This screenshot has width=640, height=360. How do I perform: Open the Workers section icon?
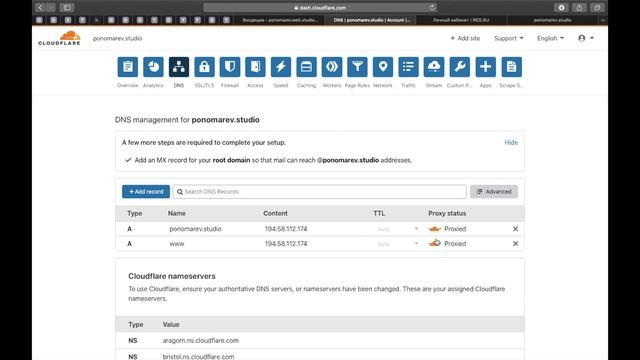[332, 67]
